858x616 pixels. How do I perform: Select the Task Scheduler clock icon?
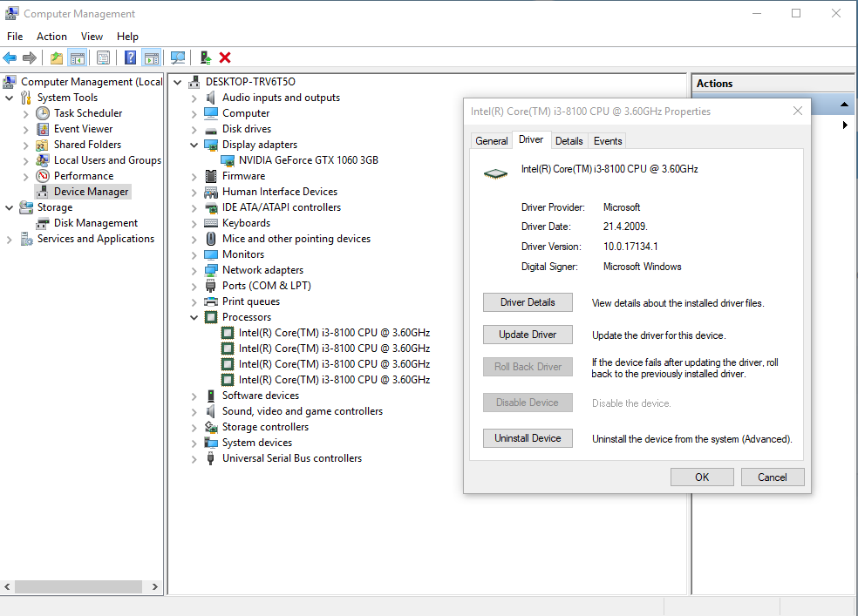pyautogui.click(x=43, y=113)
